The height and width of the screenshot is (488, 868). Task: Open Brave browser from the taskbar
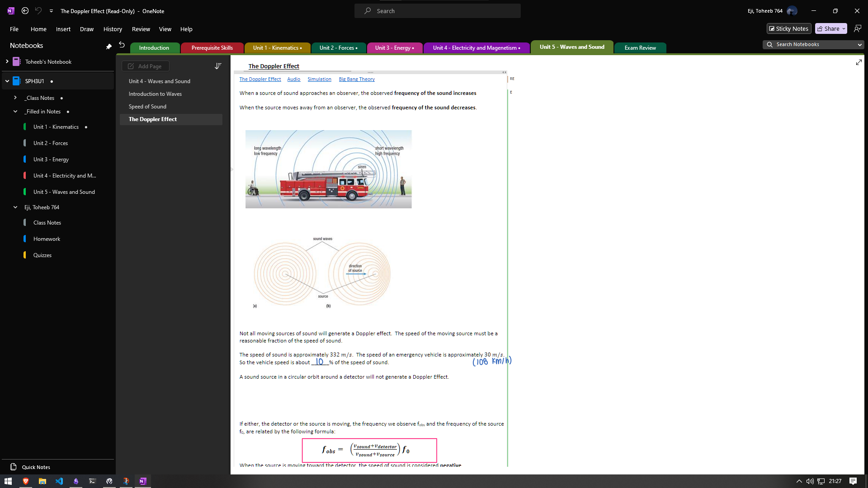tap(26, 481)
